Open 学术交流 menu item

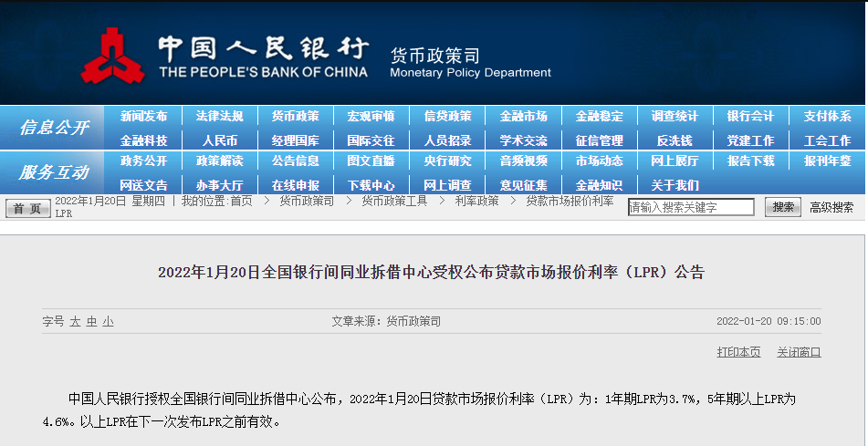click(x=523, y=140)
